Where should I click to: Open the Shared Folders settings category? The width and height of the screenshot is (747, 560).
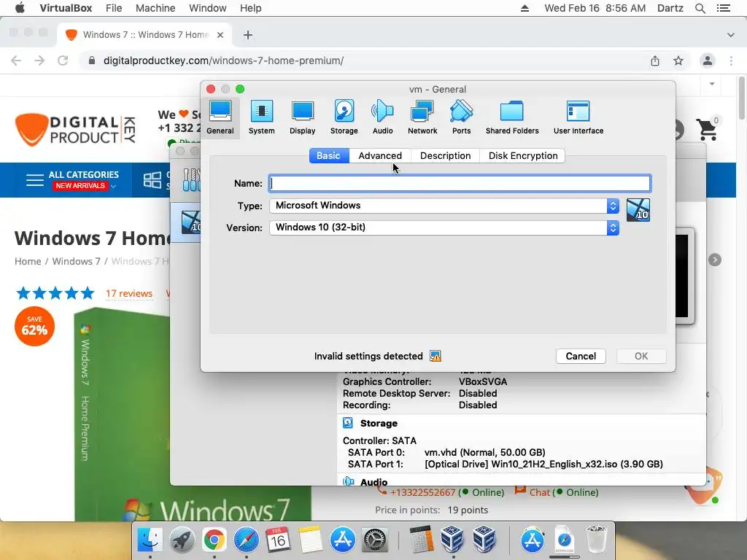pos(512,117)
